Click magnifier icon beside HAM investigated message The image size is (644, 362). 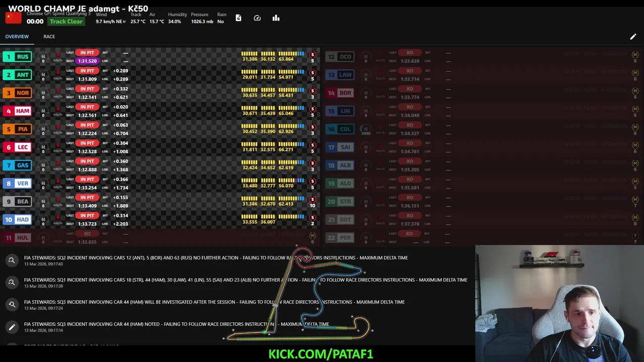tap(12, 305)
